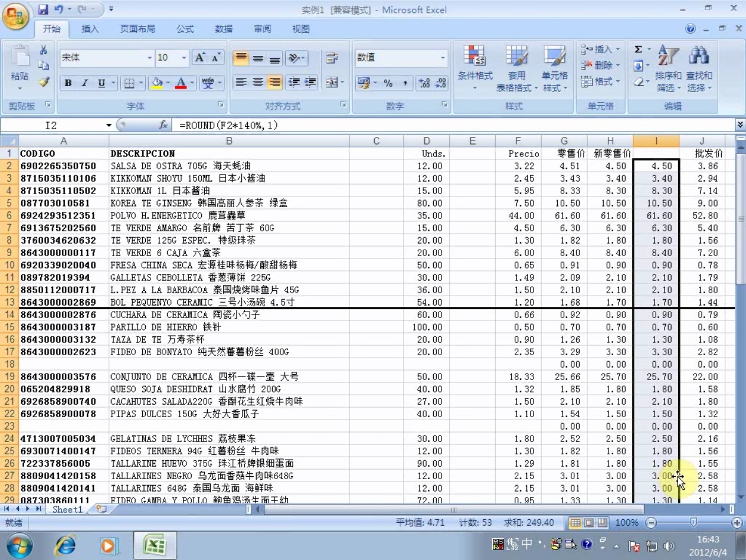Viewport: 746px width, 560px height.
Task: Switch to the 视图 ribbon tab
Action: 301,29
